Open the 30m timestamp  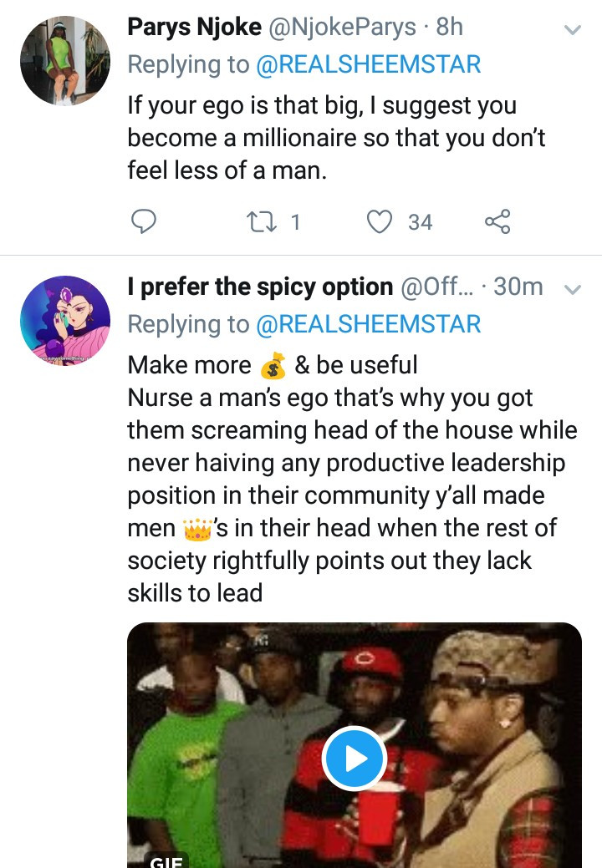(518, 287)
